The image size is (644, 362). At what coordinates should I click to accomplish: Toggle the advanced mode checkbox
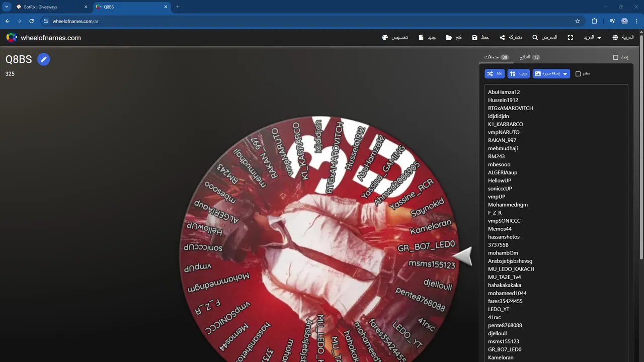coord(578,74)
